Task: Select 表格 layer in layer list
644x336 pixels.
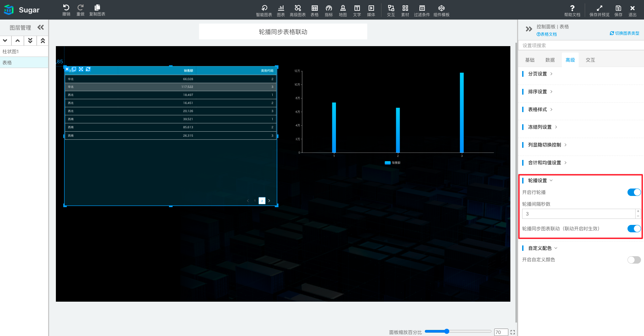Action: [24, 63]
